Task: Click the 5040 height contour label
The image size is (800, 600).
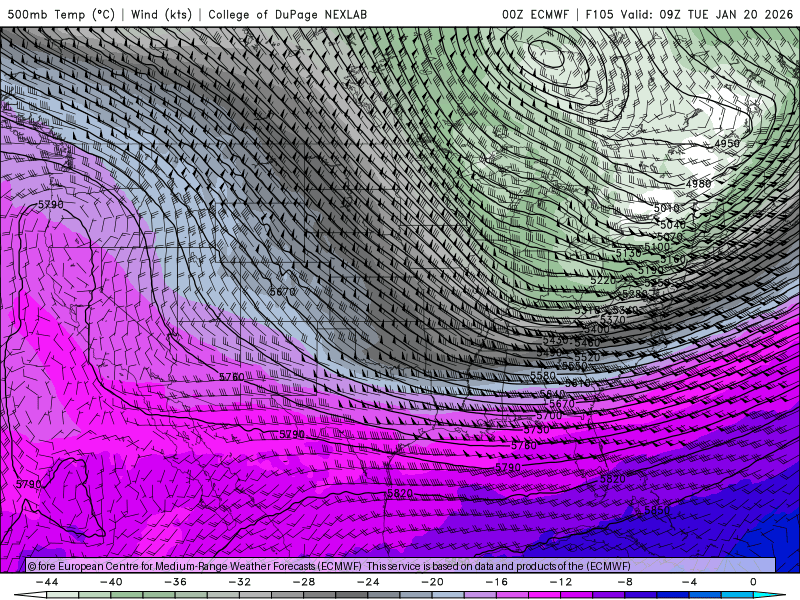Action: point(672,224)
